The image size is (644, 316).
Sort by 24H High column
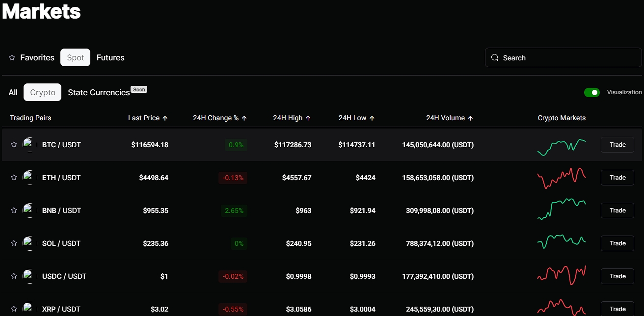292,118
